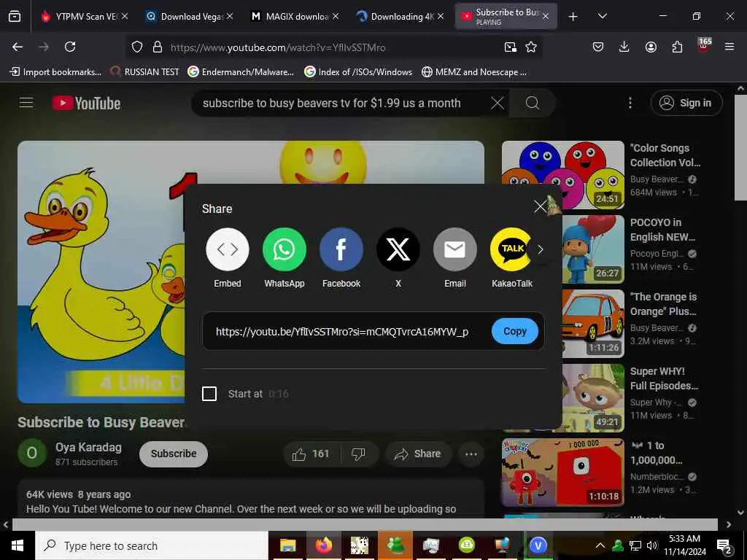
Task: Like the video with 161 likes
Action: coord(311,454)
